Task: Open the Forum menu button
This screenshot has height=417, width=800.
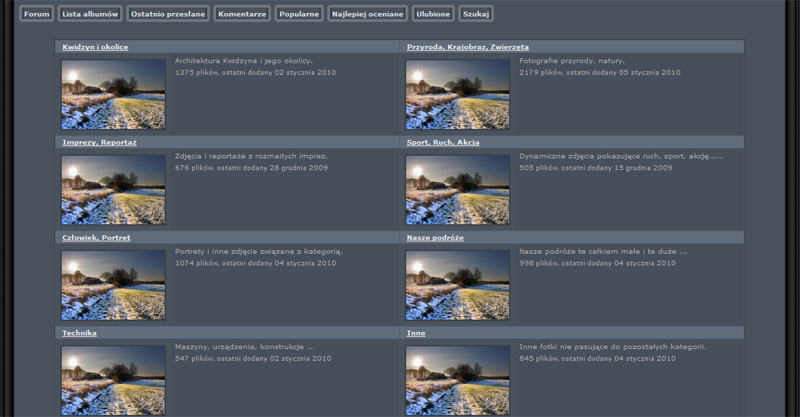Action: coord(37,14)
